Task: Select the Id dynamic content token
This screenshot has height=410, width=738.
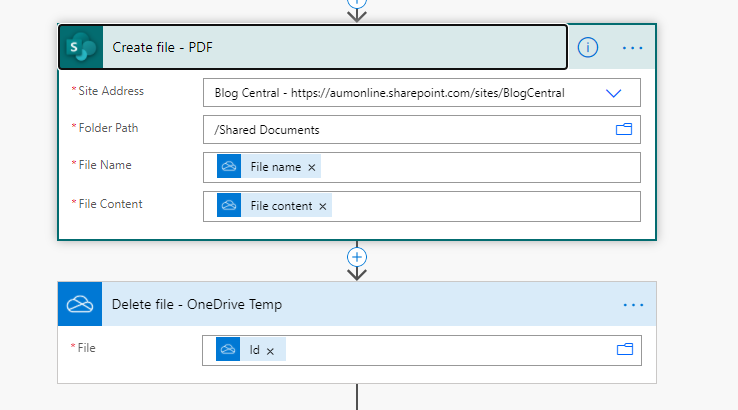Action: (x=251, y=350)
